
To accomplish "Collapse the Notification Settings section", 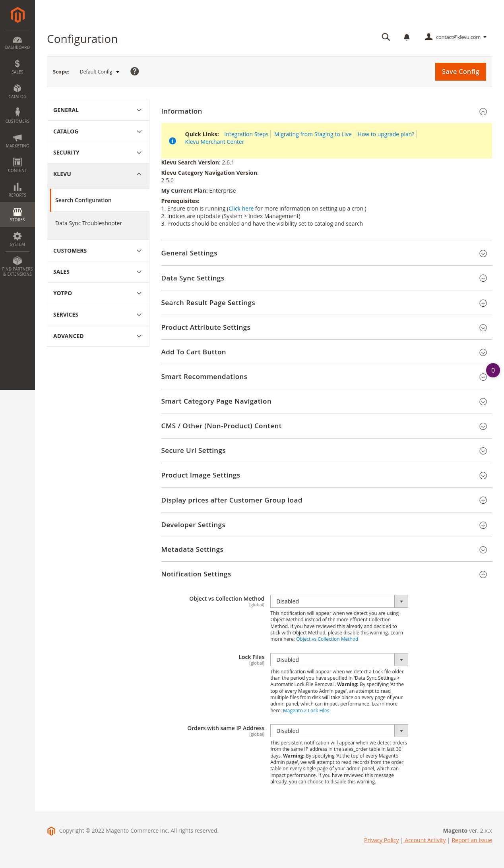I will 483,574.
